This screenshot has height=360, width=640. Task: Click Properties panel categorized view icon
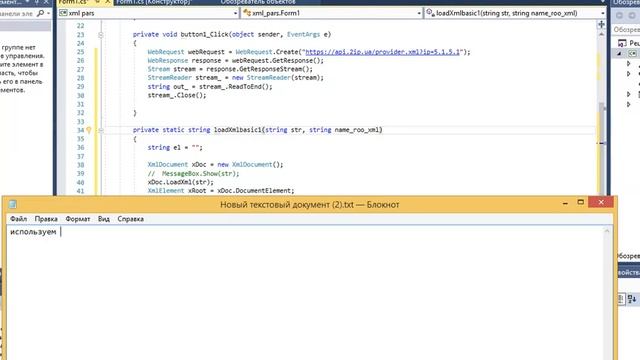[621, 299]
